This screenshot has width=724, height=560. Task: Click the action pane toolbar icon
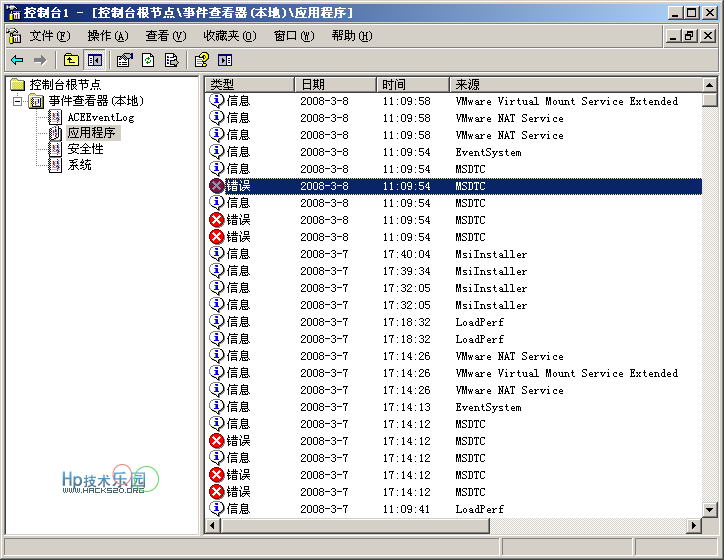(225, 60)
